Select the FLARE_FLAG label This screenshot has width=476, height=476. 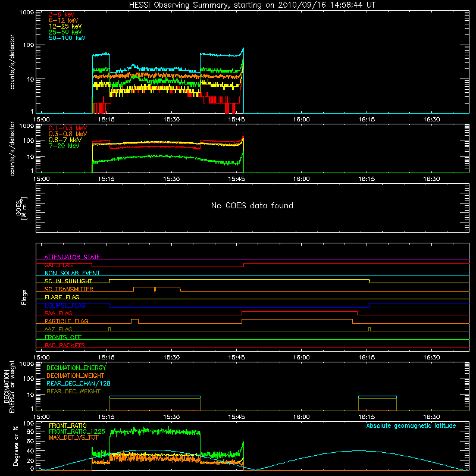click(x=62, y=297)
